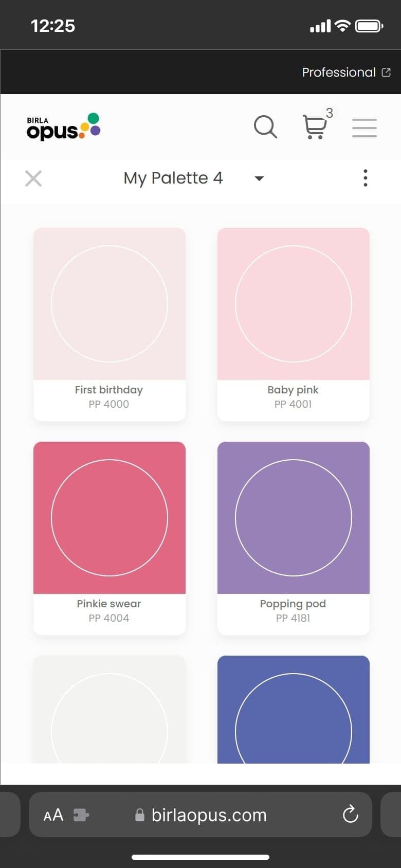Choose the Popping pod PP 4181 color
The height and width of the screenshot is (868, 401).
(294, 538)
